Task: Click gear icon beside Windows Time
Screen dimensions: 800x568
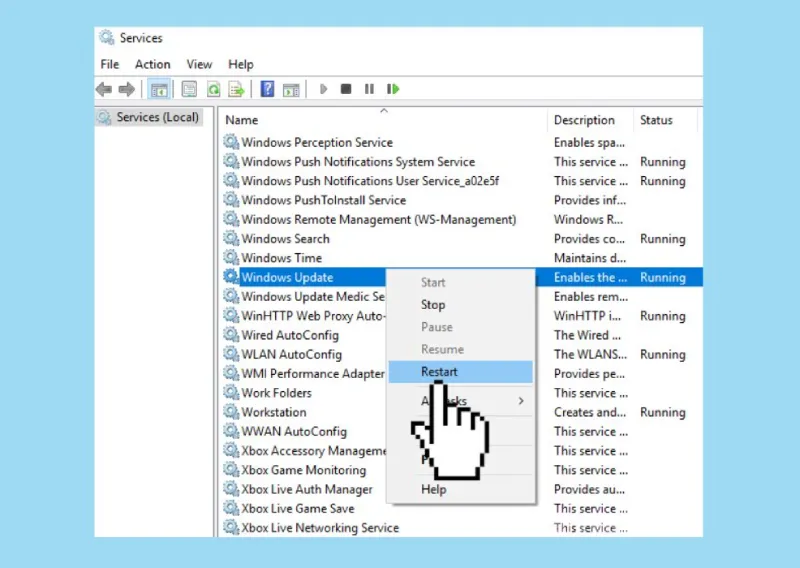Action: pyautogui.click(x=231, y=257)
